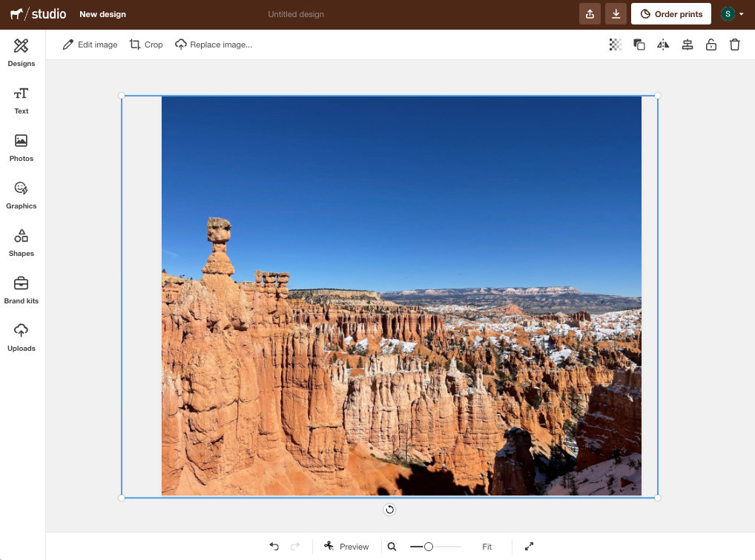
Task: Select the Crop tool
Action: pos(145,45)
